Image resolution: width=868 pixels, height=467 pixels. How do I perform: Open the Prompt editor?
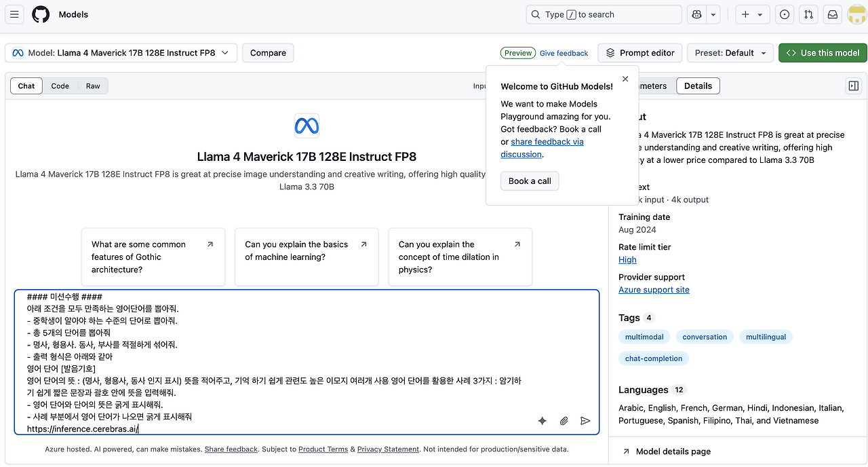(640, 53)
